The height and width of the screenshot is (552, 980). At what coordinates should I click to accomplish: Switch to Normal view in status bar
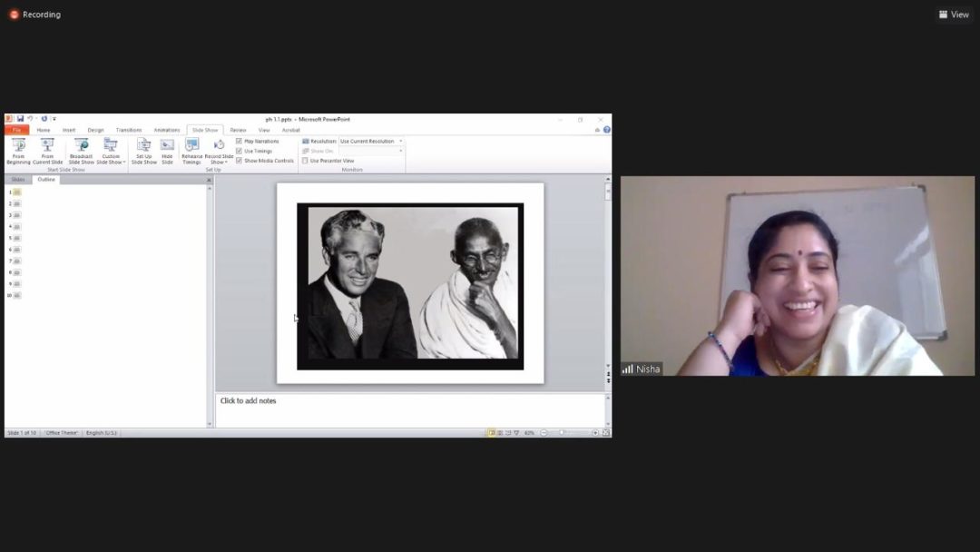click(x=492, y=432)
